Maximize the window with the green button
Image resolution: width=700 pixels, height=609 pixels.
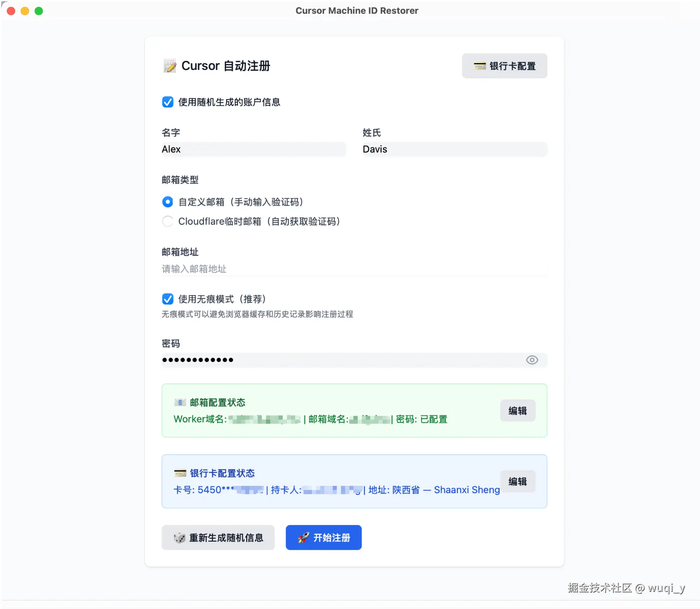pos(39,11)
